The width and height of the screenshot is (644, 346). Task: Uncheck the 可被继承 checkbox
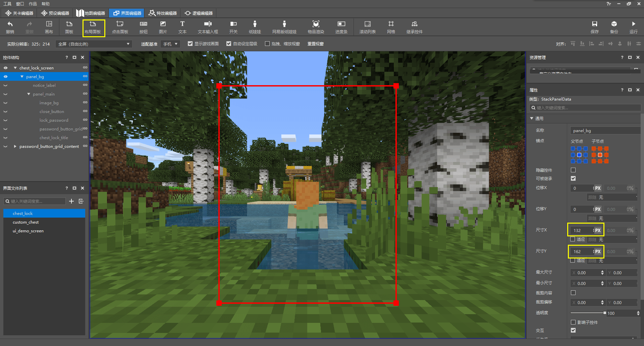[x=573, y=178]
